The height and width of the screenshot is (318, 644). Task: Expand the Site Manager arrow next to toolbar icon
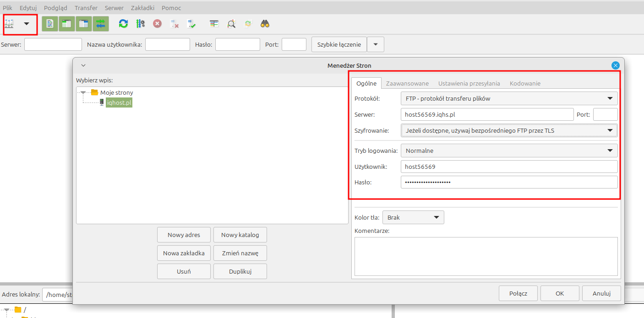(x=27, y=23)
